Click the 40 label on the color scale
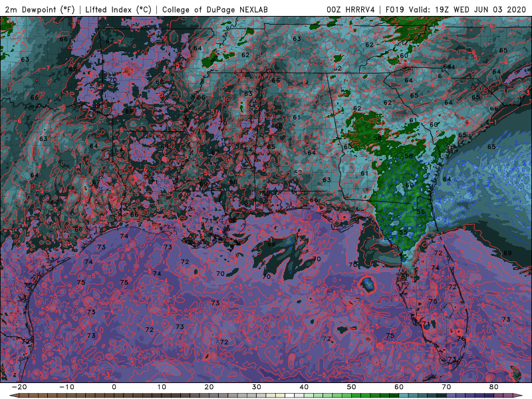 304,387
